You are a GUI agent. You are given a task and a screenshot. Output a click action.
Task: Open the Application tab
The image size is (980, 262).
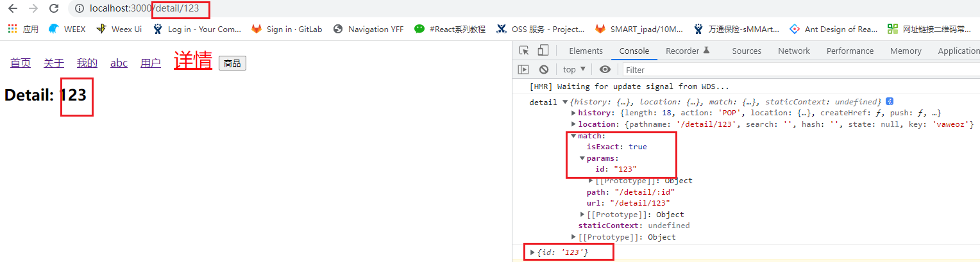tap(958, 51)
